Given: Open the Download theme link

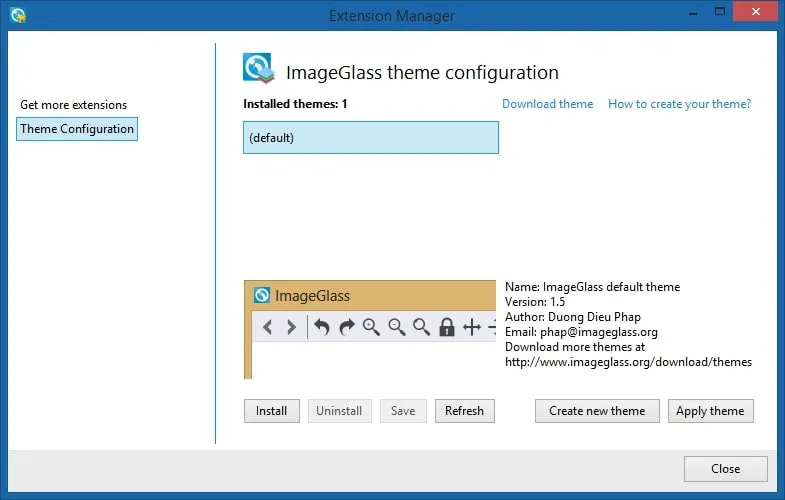Looking at the screenshot, I should click(548, 104).
